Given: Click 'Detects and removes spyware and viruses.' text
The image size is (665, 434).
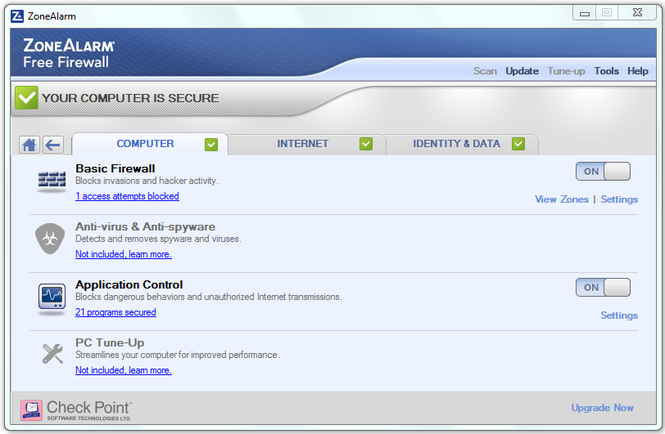Looking at the screenshot, I should click(158, 239).
